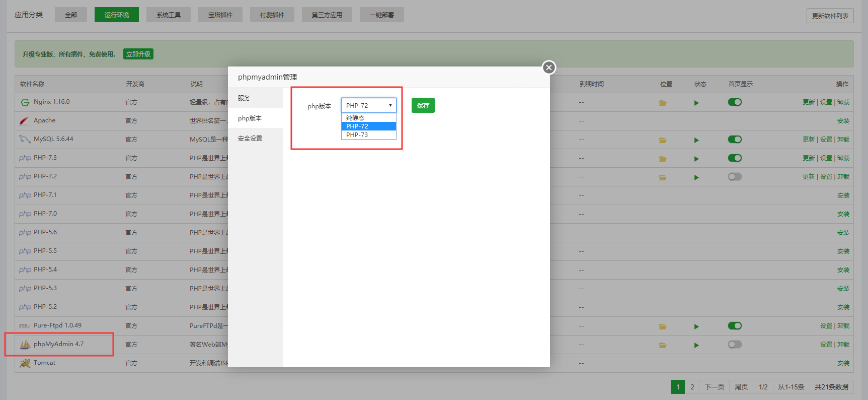
Task: Open folder location for PHP-7.3 row
Action: click(663, 159)
